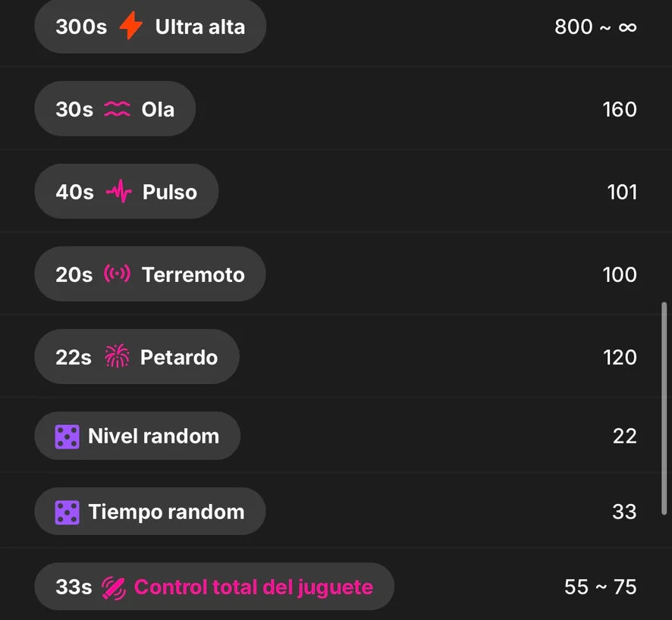This screenshot has height=620, width=672.
Task: Open Control total del juguete link
Action: (253, 587)
